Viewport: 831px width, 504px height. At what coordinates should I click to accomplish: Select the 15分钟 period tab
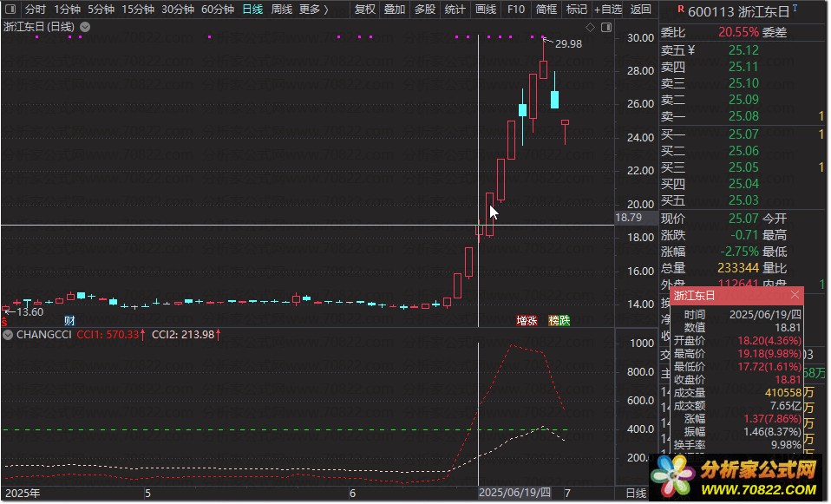[x=138, y=10]
